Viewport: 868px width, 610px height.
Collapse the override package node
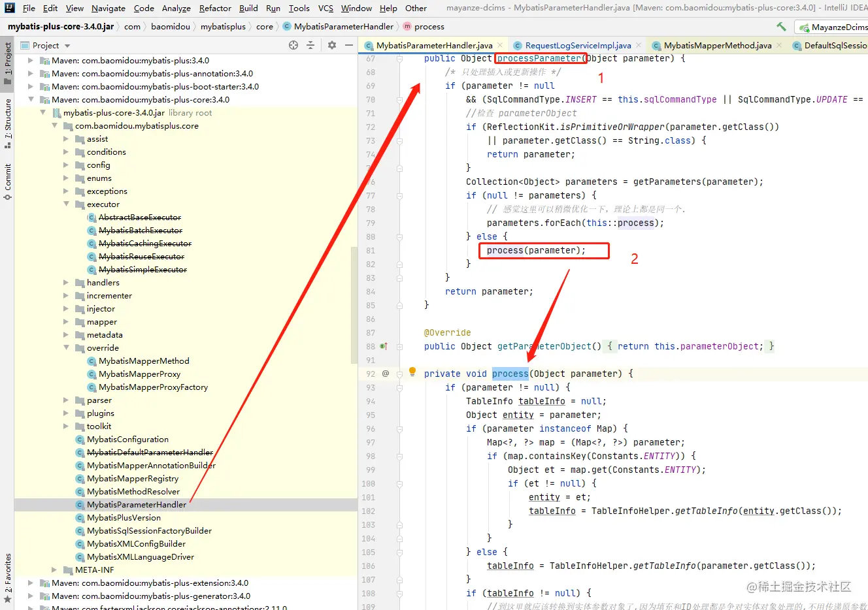click(x=66, y=348)
